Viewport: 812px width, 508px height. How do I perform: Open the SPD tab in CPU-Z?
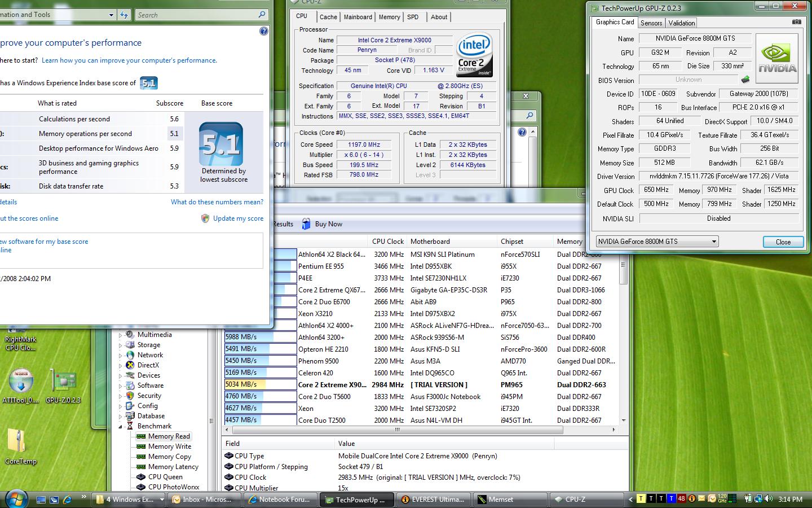pyautogui.click(x=413, y=17)
